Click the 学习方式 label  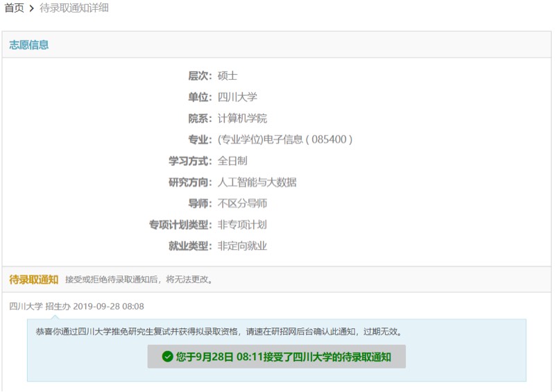[x=190, y=161]
